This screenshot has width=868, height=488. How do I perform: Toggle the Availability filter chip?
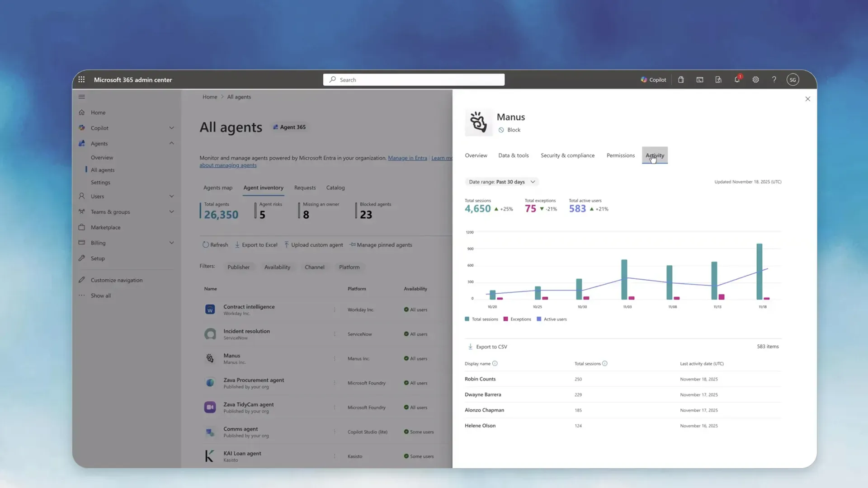(277, 267)
